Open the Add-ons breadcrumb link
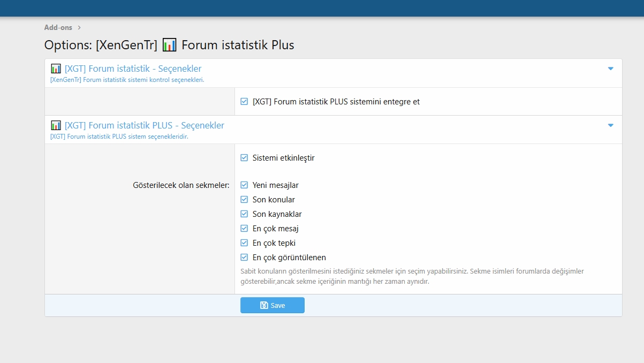 click(58, 27)
